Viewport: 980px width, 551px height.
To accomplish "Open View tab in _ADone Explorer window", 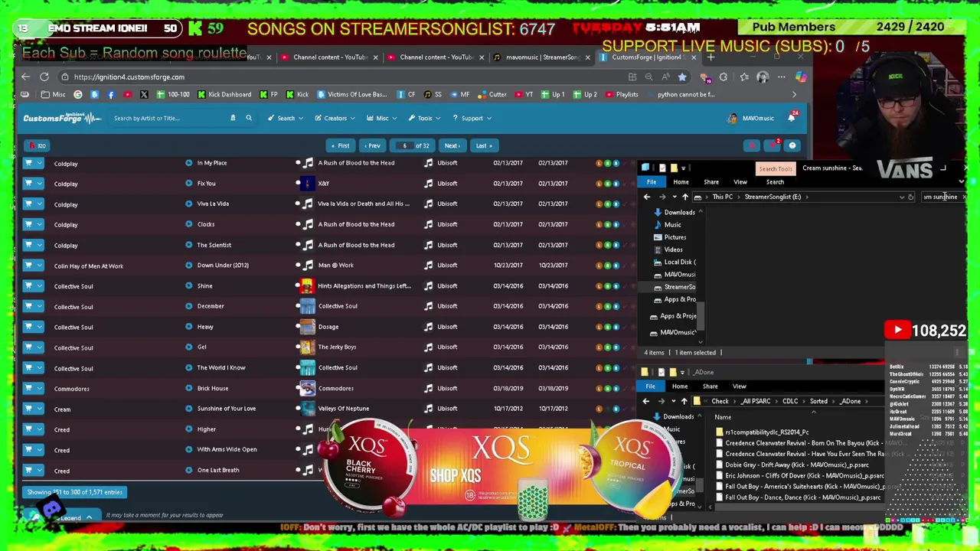I will pyautogui.click(x=740, y=386).
